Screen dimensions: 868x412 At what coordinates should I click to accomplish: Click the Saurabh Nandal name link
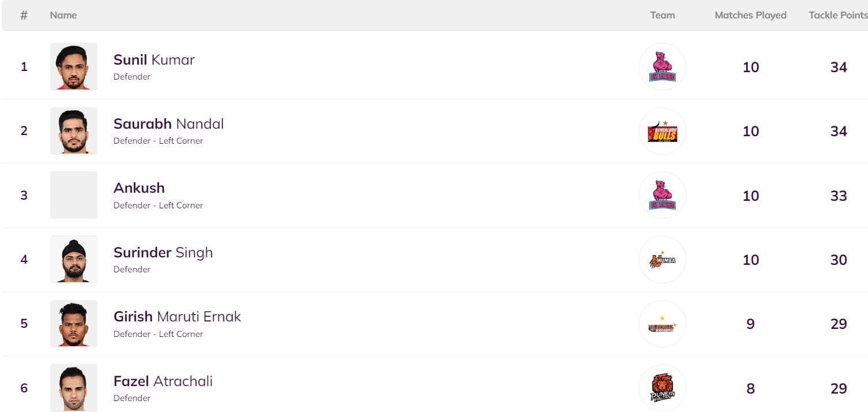coord(169,124)
